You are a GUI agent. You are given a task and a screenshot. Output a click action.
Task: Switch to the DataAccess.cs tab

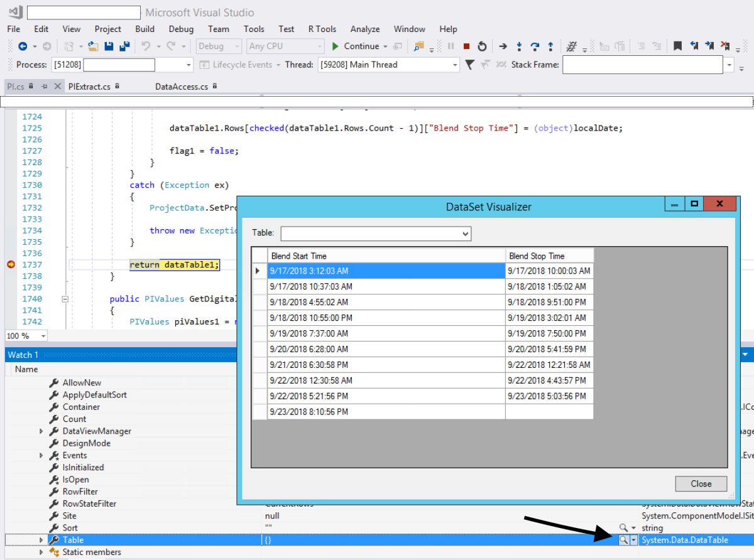coord(181,87)
